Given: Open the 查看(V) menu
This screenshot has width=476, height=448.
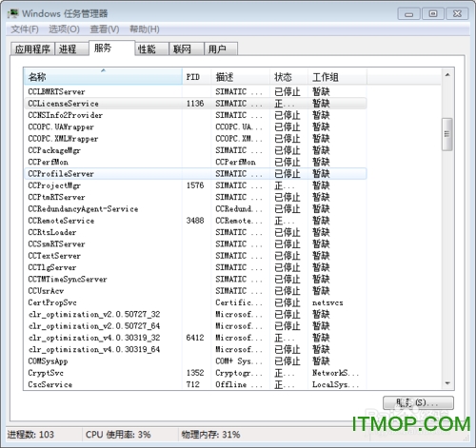Looking at the screenshot, I should tap(105, 29).
